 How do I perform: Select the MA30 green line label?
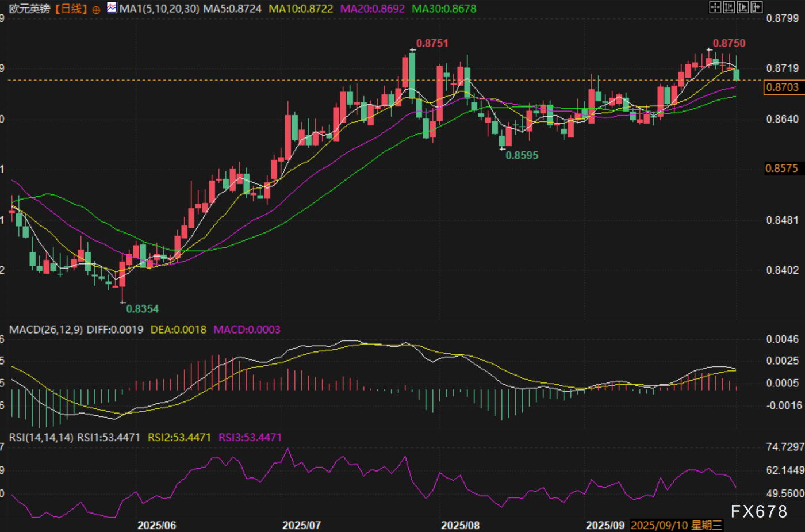[444, 9]
